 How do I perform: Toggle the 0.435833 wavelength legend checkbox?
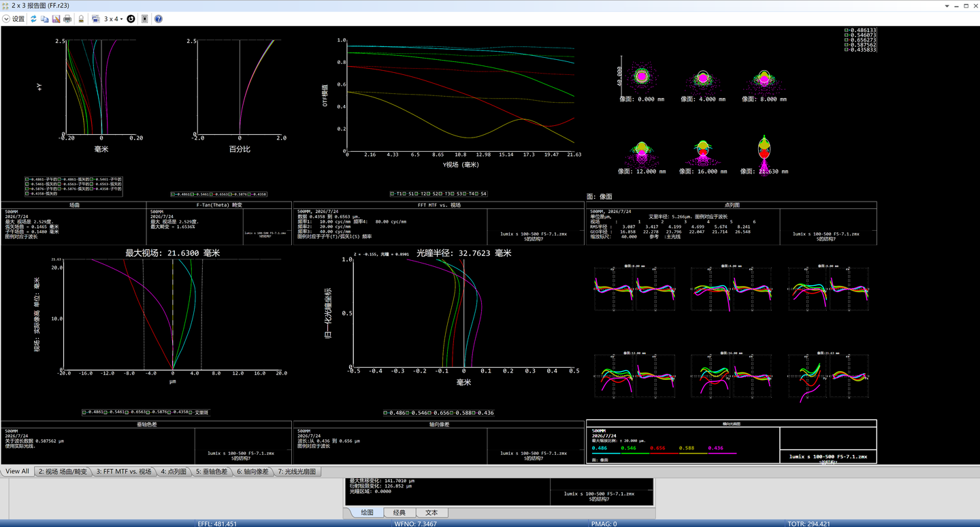click(847, 50)
